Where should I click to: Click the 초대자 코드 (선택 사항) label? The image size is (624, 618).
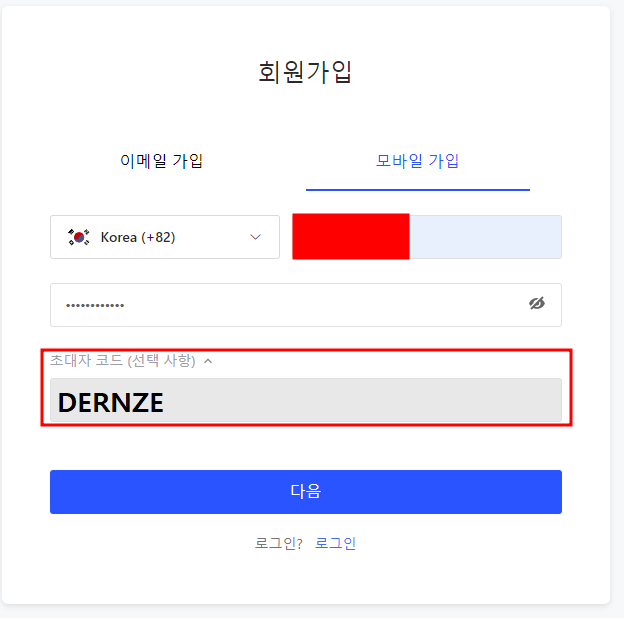coord(123,361)
